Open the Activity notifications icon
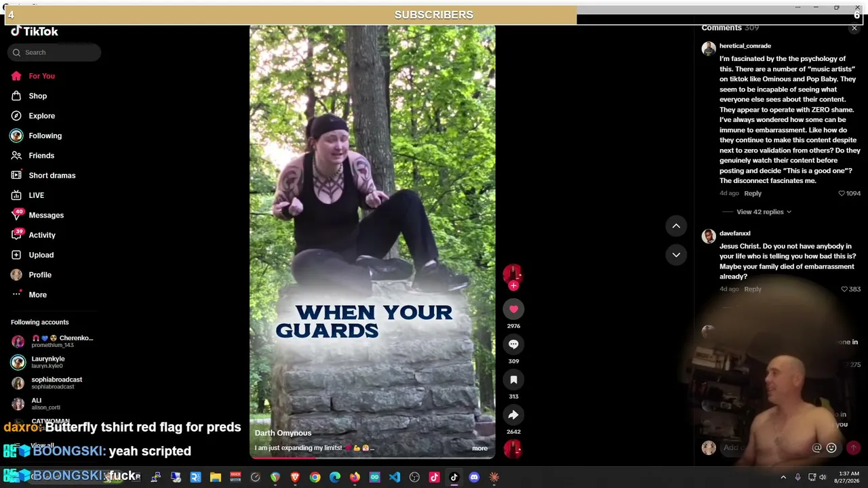This screenshot has width=868, height=488. pos(16,235)
